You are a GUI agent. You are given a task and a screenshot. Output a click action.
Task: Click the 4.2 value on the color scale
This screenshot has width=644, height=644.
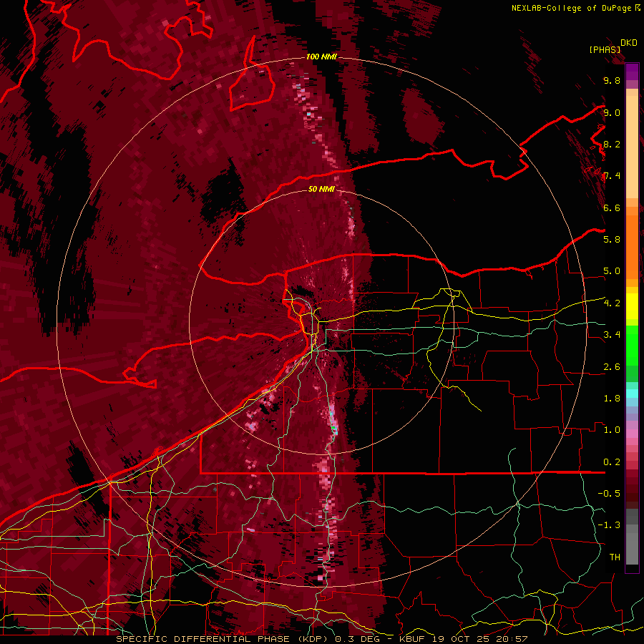click(x=612, y=303)
